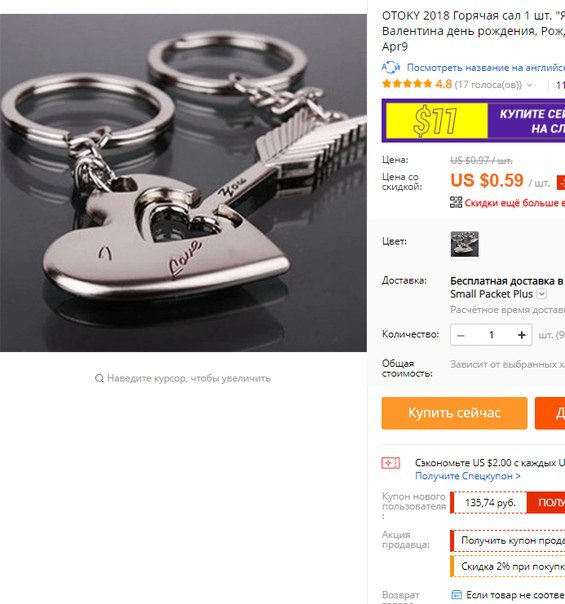Increase quantity with the plus button
The image size is (565, 604).
[x=521, y=335]
